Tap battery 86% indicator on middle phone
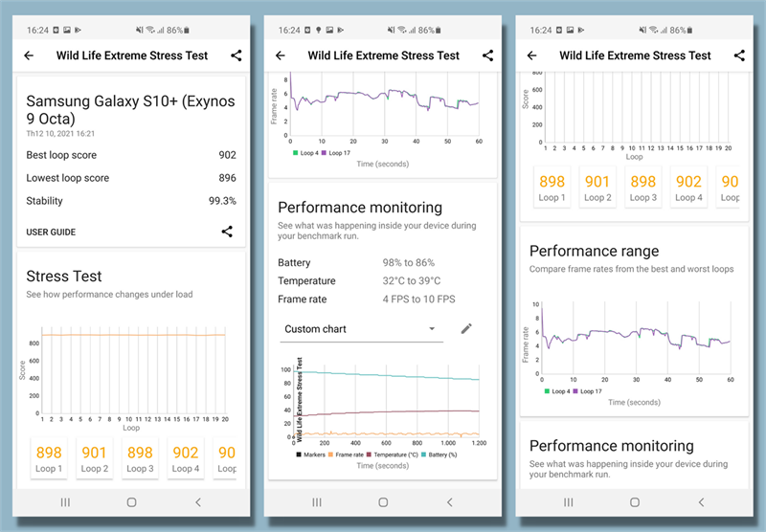 (x=429, y=31)
